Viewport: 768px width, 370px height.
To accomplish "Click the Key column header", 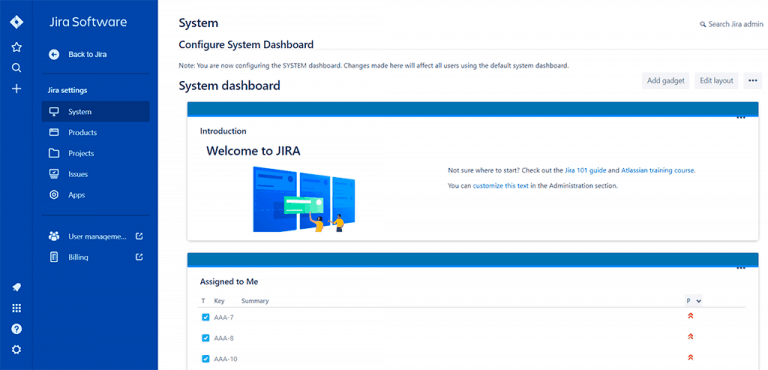I will tap(219, 301).
